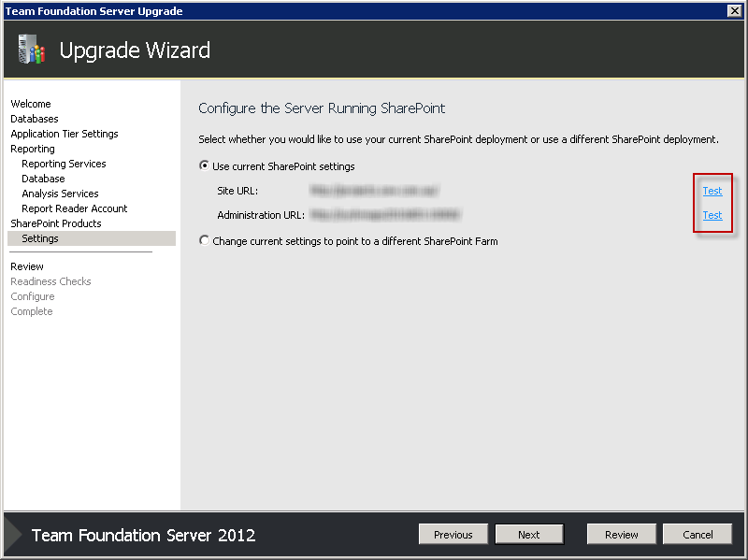Click the Previous button

tap(453, 534)
